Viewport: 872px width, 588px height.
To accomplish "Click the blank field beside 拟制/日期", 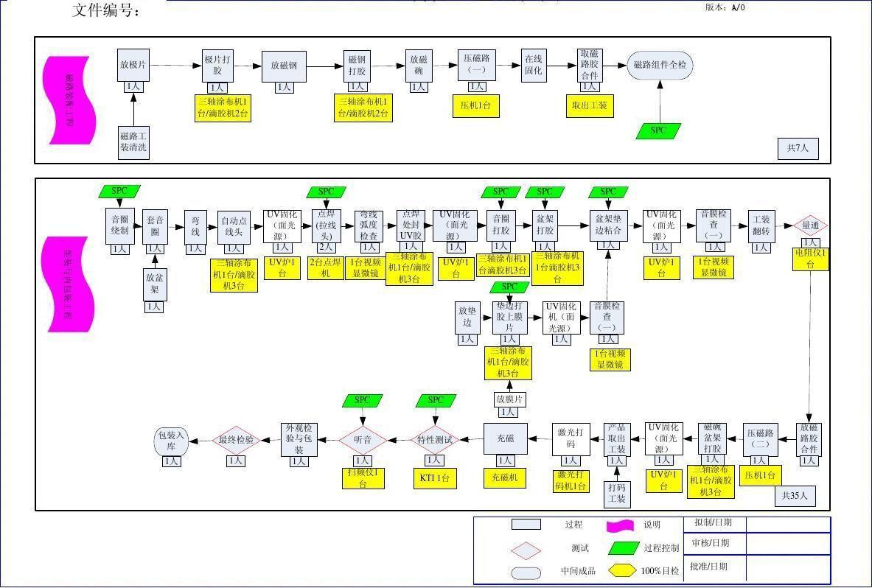I will [x=788, y=524].
